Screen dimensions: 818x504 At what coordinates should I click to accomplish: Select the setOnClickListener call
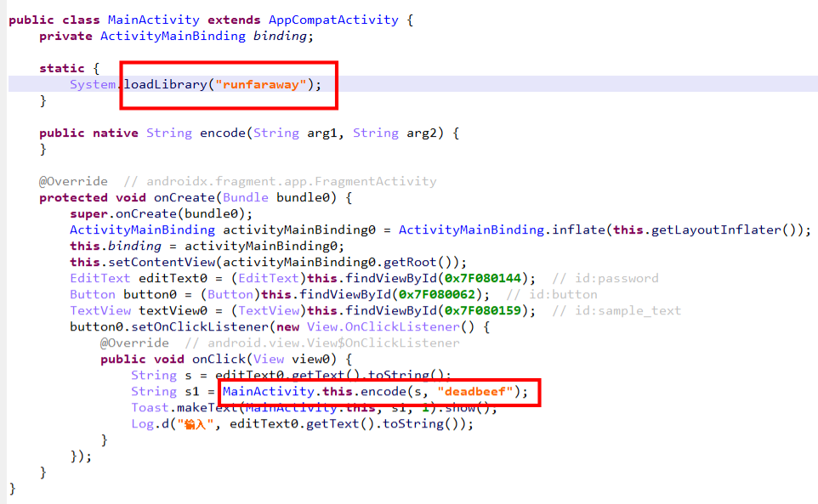(x=182, y=326)
